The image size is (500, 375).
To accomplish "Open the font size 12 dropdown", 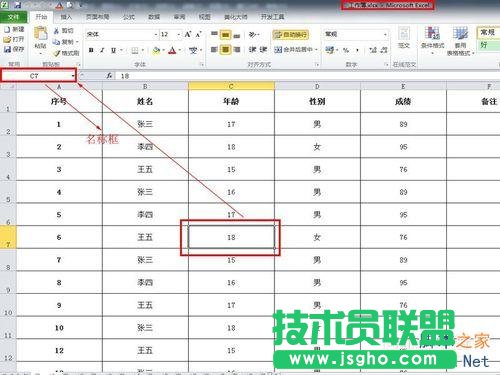I will 179,34.
